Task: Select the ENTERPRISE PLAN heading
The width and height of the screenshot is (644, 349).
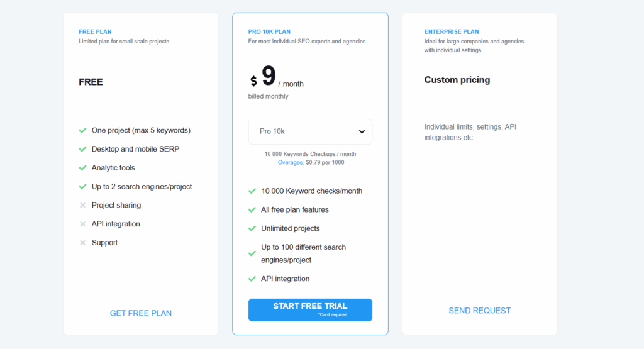Action: click(452, 31)
